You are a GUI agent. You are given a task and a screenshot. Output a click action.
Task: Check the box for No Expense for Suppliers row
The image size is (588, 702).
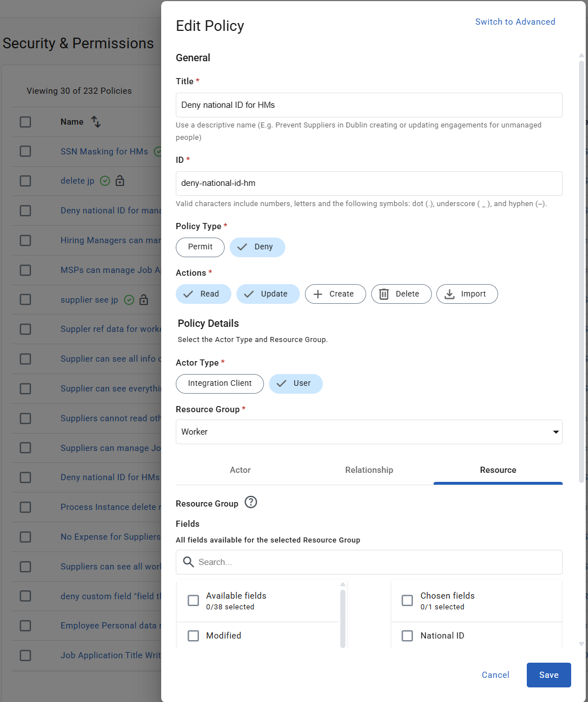point(25,537)
